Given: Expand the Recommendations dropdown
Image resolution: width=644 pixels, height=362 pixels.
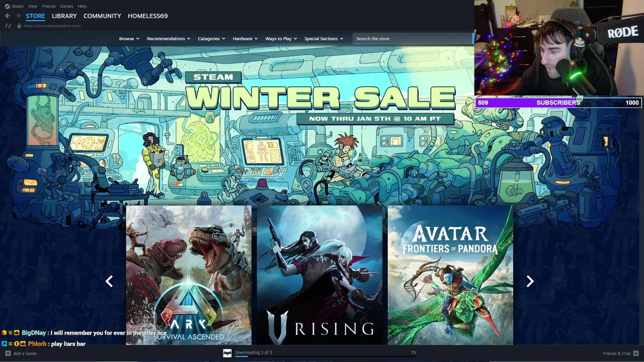Looking at the screenshot, I should [169, 39].
